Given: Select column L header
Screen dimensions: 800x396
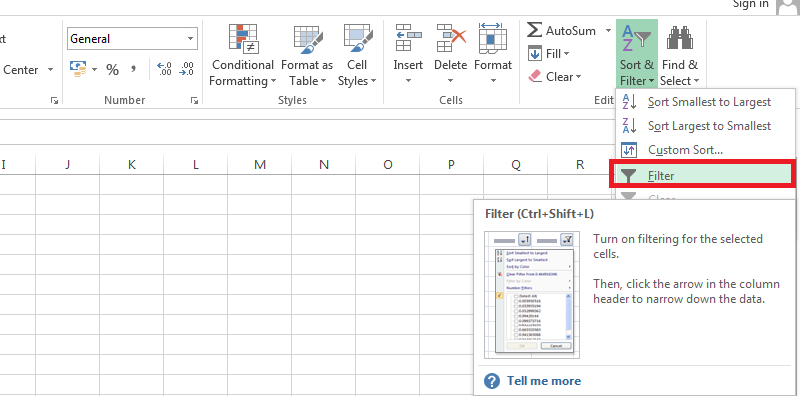Looking at the screenshot, I should 195,165.
